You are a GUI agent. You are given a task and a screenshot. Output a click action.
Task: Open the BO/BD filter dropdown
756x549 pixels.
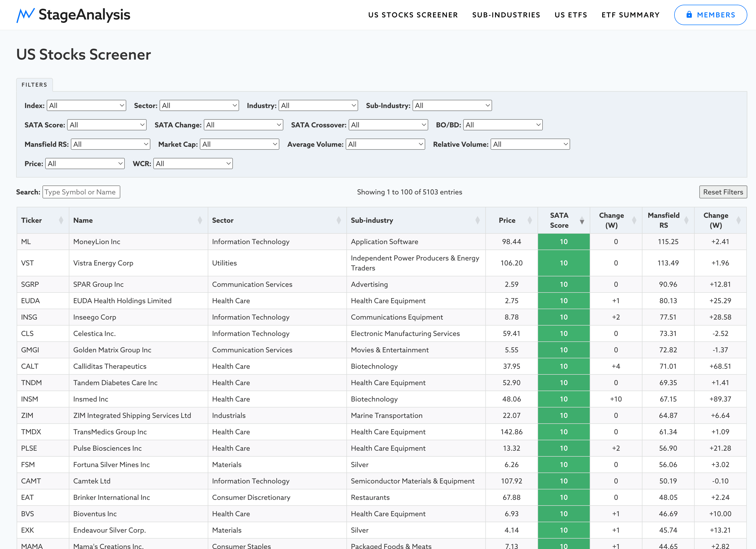[x=503, y=125]
